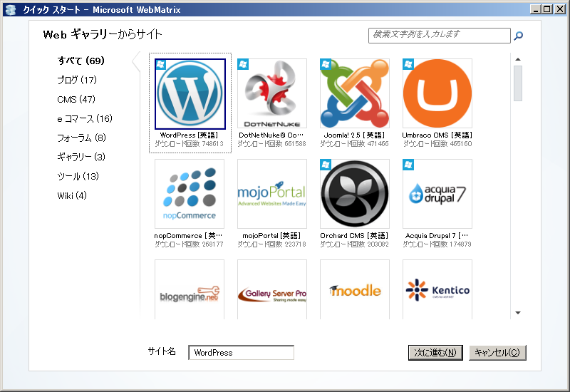Open the e コマース (16) category
This screenshot has height=392, width=570.
pos(85,118)
